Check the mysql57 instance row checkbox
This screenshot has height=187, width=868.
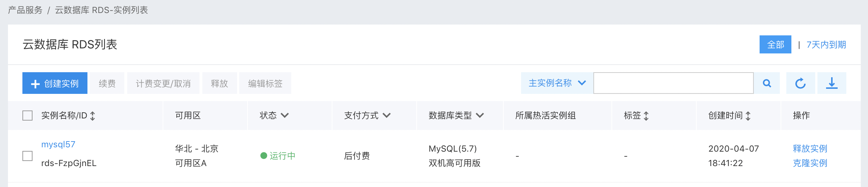click(27, 156)
